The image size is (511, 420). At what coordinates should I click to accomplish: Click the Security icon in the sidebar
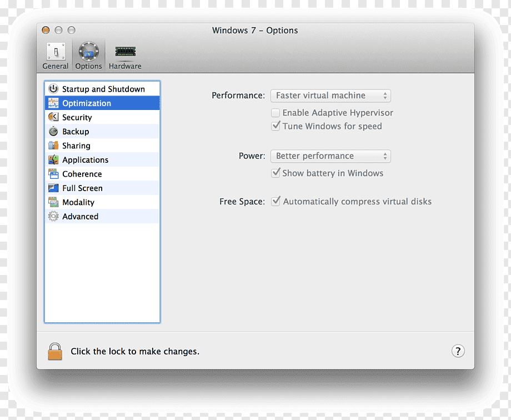[x=53, y=117]
